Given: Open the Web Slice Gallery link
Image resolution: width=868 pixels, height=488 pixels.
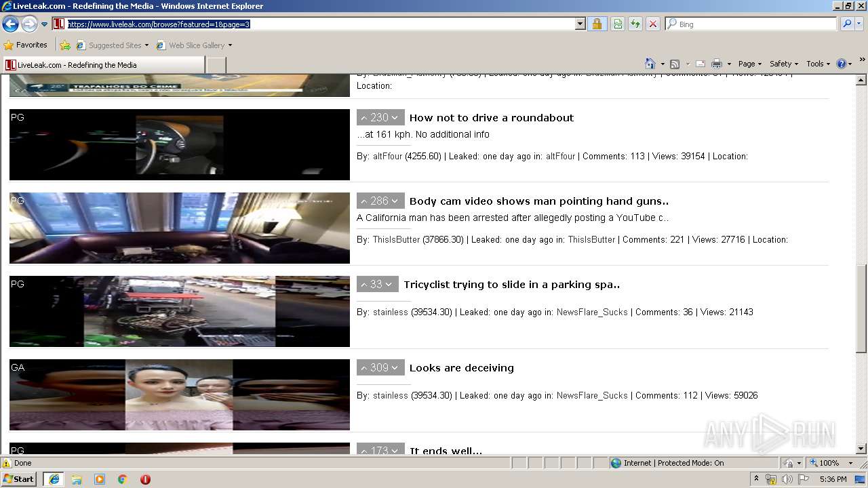Looking at the screenshot, I should tap(191, 45).
